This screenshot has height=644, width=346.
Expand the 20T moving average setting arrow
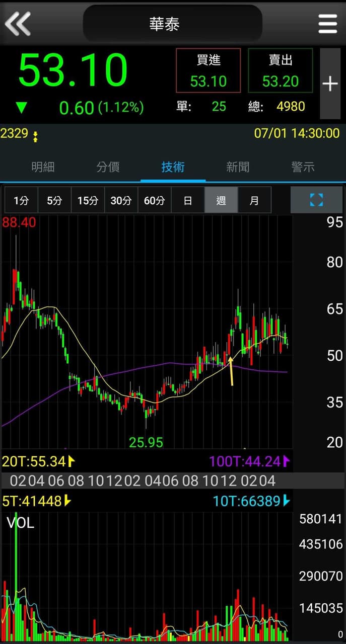tap(71, 460)
